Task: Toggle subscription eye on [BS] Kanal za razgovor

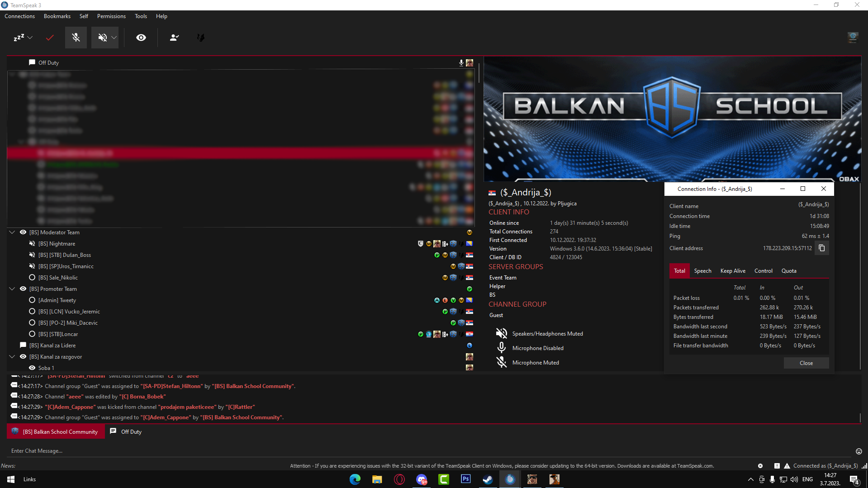Action: [23, 357]
